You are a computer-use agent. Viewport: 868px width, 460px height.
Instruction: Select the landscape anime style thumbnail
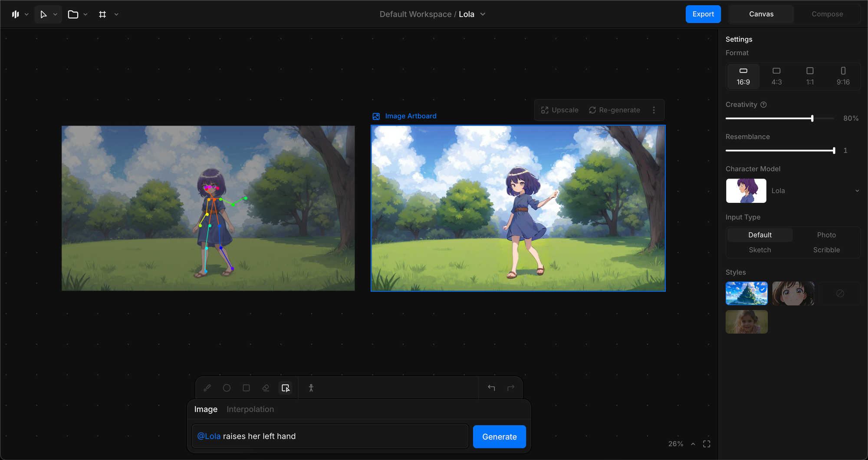[x=746, y=294]
